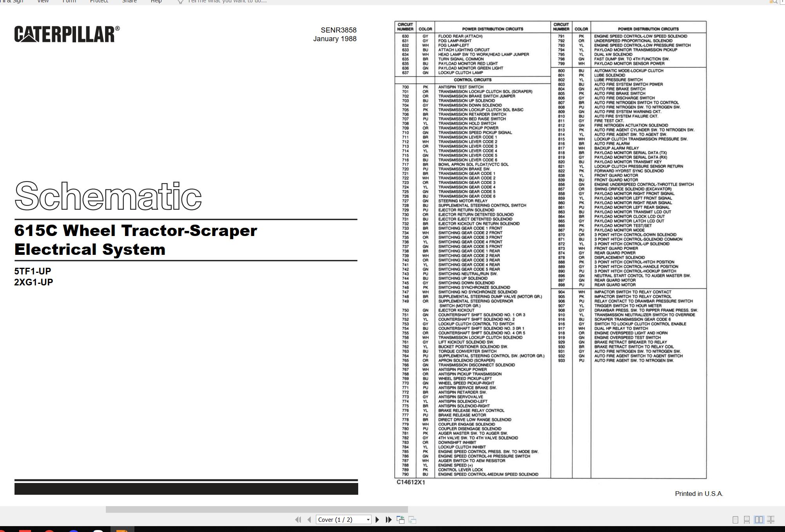Screen dimensions: 785x532
Task: Open the Fill & Sign tab
Action: [x=12, y=2]
